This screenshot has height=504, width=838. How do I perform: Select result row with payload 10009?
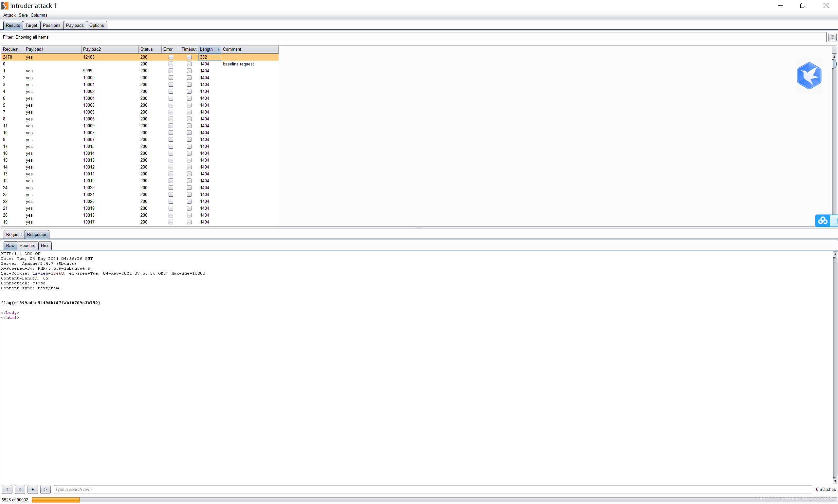pyautogui.click(x=140, y=126)
